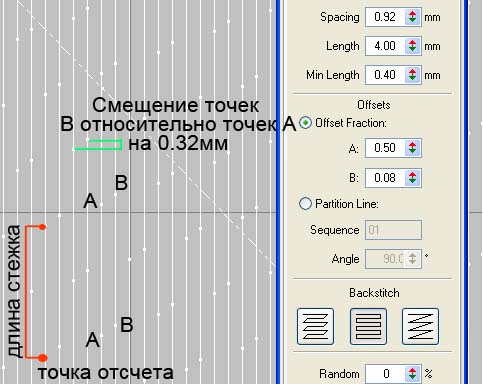Select the Partition Line radio button
483x384 pixels.
pos(305,204)
